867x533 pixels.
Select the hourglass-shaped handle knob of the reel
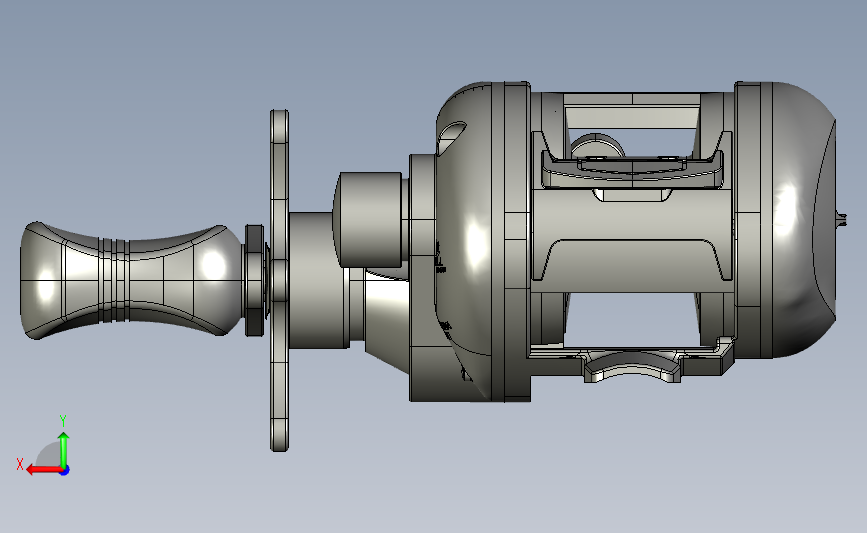[x=132, y=280]
